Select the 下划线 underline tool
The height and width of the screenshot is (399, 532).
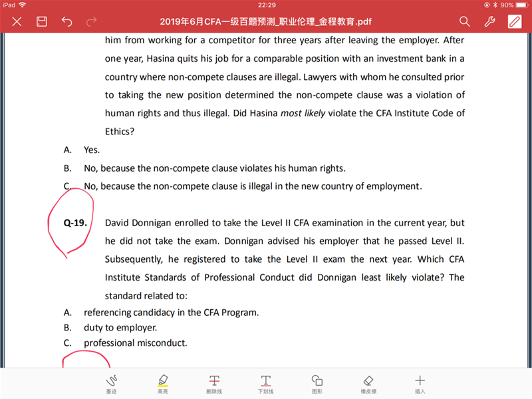point(265,384)
